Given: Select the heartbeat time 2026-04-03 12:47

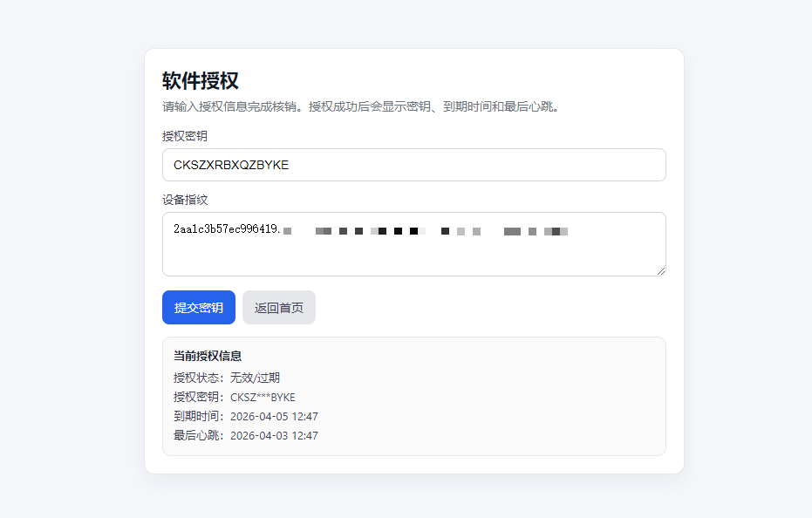Looking at the screenshot, I should [274, 435].
